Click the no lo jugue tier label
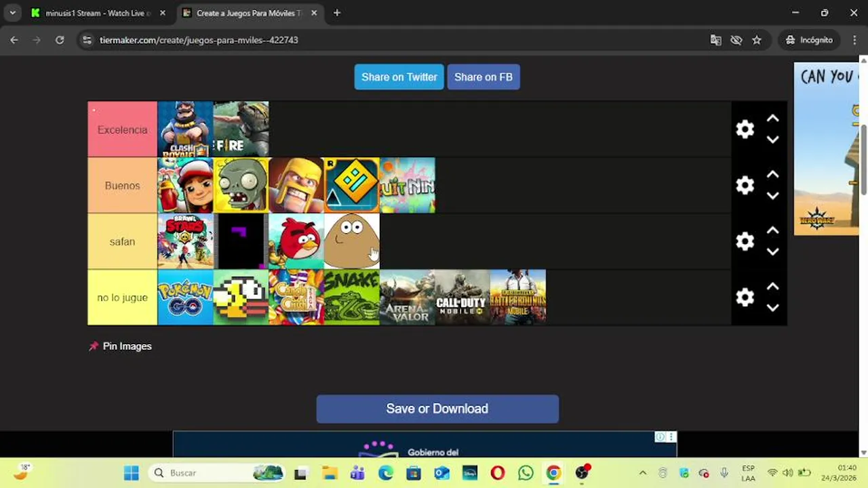Image resolution: width=868 pixels, height=488 pixels. [122, 298]
